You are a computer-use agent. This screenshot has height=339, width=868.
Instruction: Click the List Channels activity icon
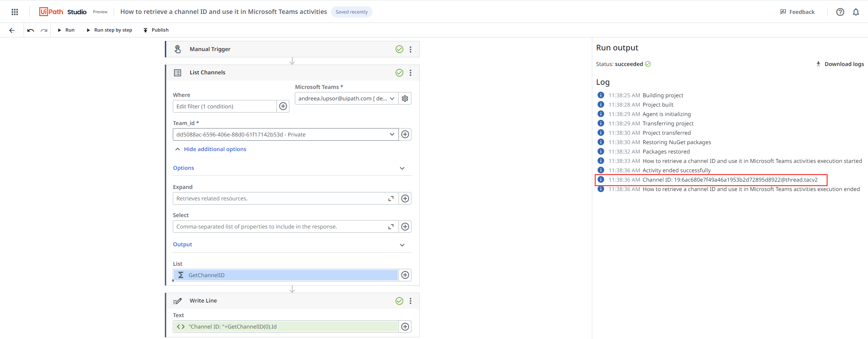click(x=177, y=73)
